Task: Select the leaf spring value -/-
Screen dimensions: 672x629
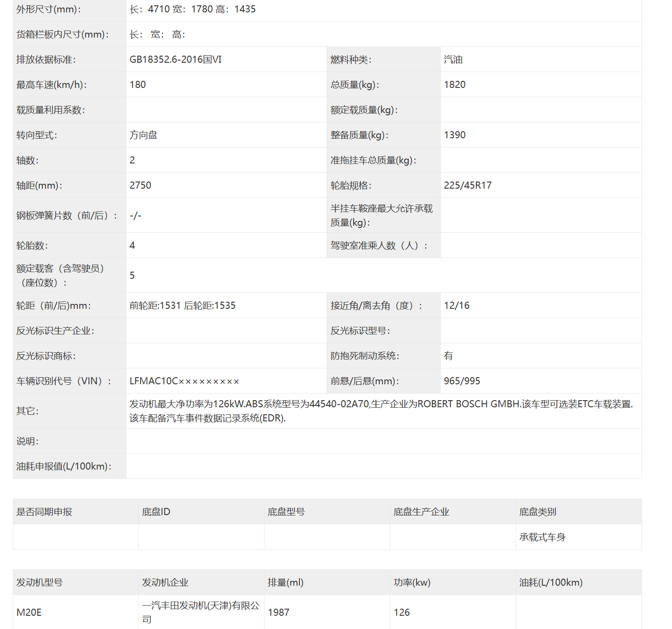Action: coord(136,215)
